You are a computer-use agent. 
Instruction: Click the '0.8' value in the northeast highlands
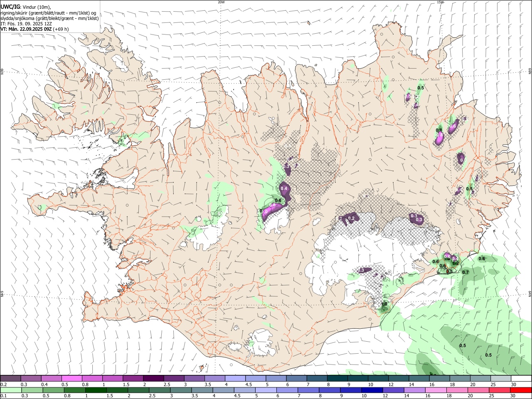[x=439, y=131]
